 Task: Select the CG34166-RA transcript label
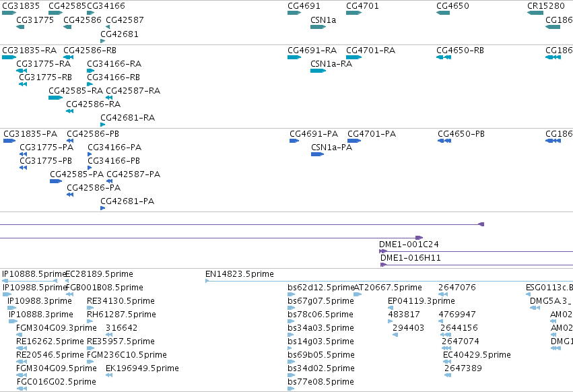point(114,63)
